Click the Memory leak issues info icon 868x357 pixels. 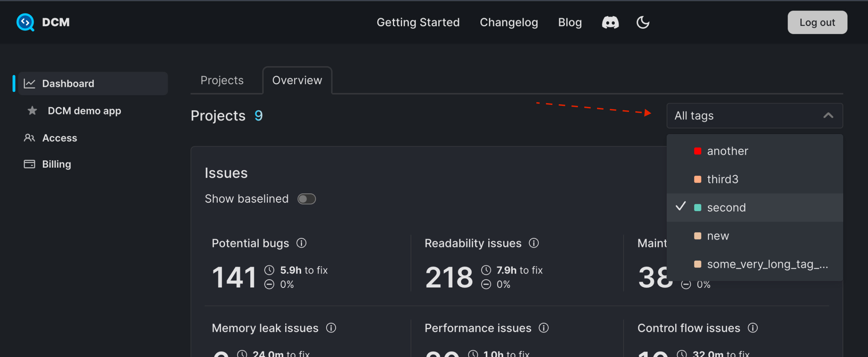[x=331, y=328]
